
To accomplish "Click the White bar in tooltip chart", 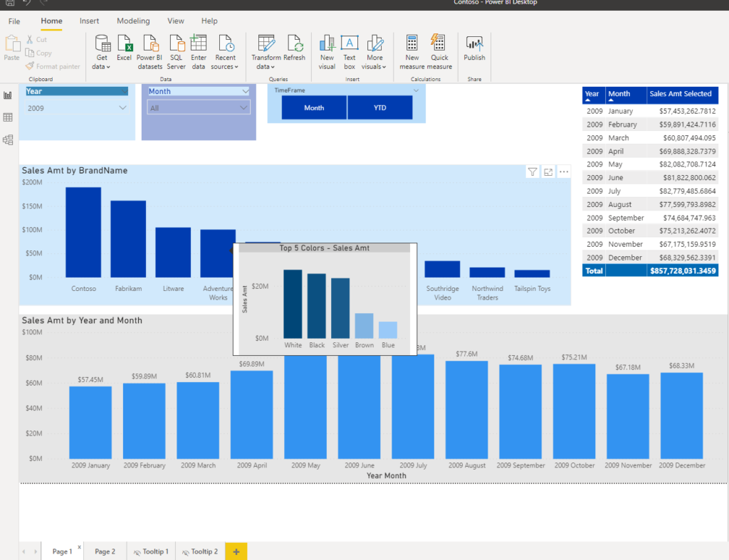I will point(293,304).
